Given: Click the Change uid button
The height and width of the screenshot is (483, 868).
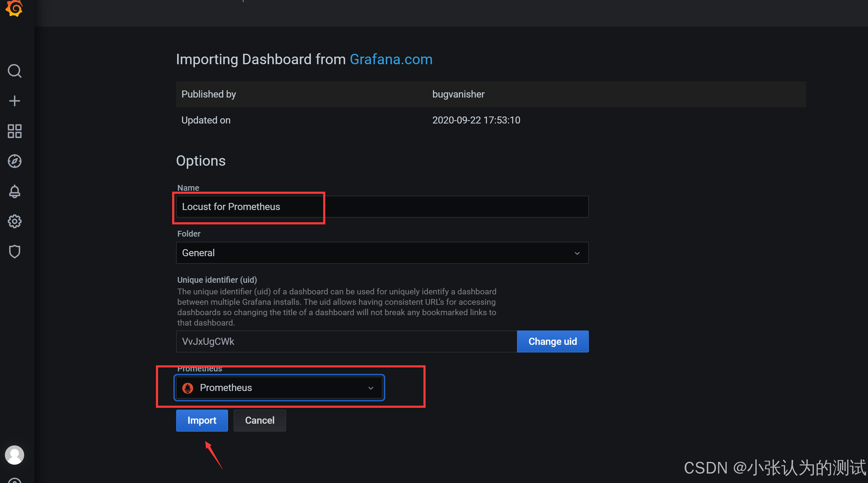Looking at the screenshot, I should coord(552,341).
